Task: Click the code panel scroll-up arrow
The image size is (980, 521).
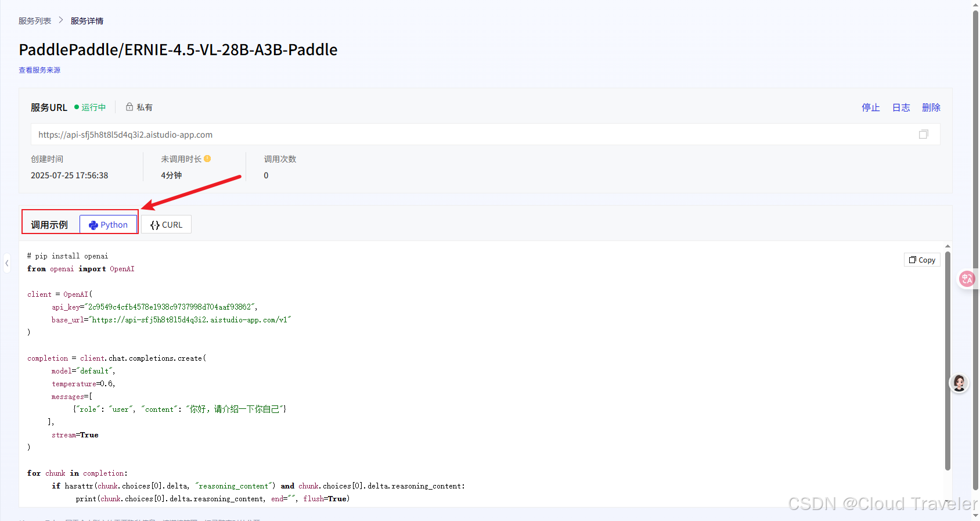Action: point(947,246)
